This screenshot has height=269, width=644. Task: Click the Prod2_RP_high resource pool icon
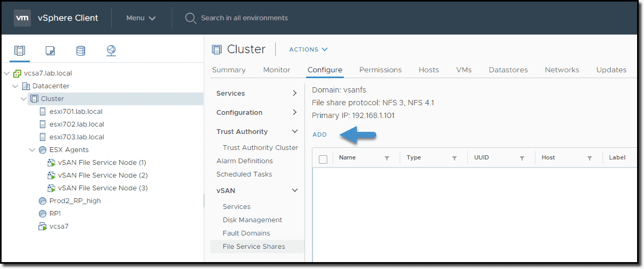(x=43, y=201)
